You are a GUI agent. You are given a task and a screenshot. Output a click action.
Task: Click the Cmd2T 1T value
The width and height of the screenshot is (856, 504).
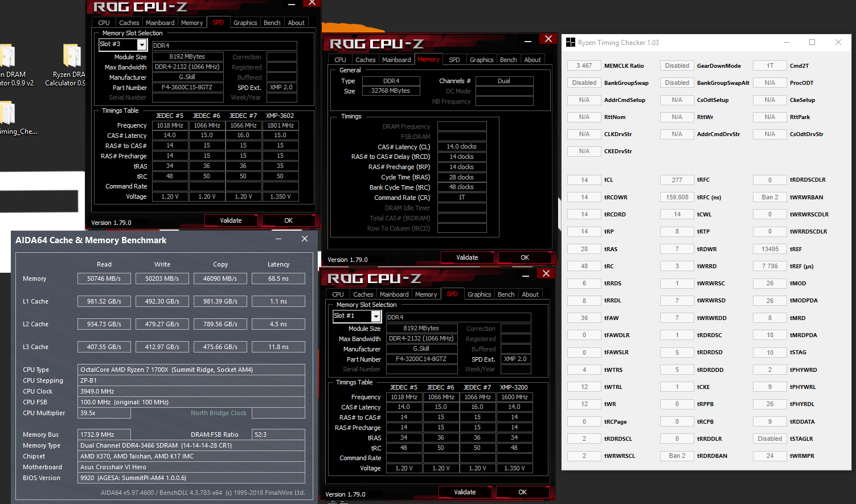(770, 65)
